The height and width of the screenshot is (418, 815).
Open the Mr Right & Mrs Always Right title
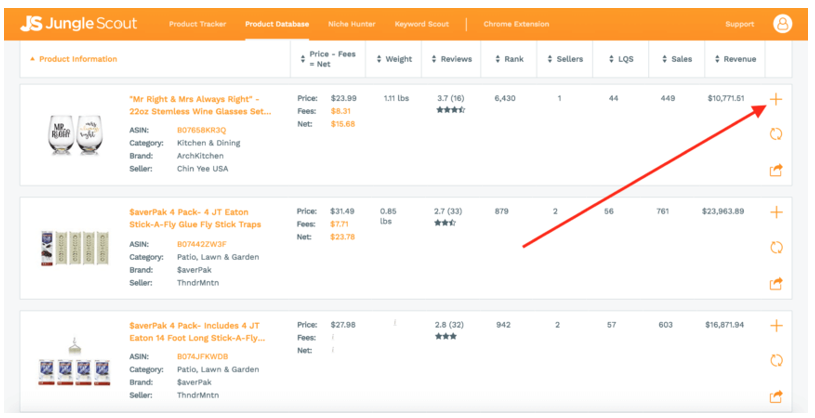tap(200, 105)
